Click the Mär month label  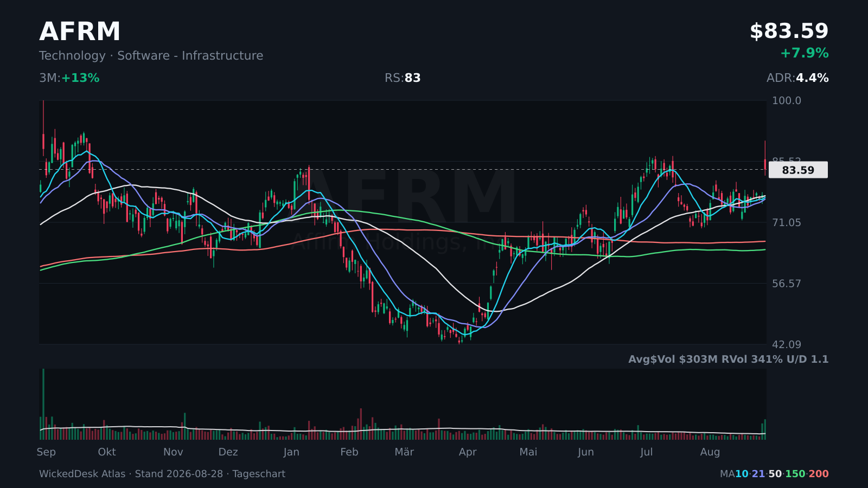[404, 452]
